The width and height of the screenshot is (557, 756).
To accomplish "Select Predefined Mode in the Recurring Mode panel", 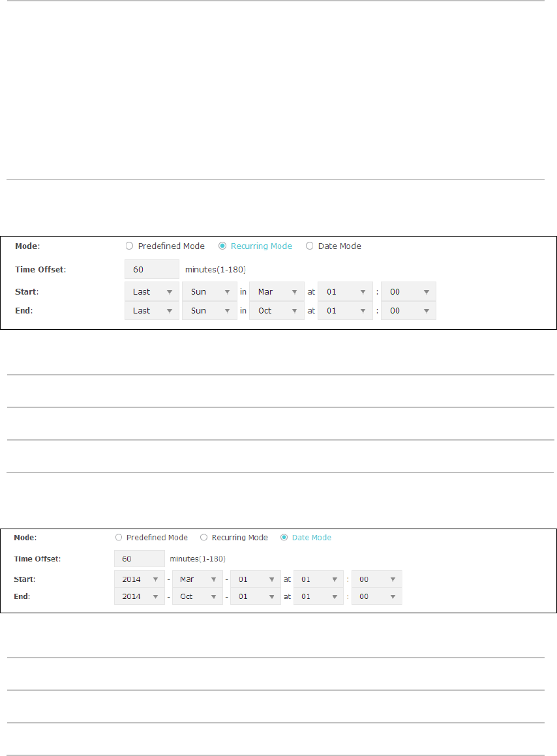I will pos(129,246).
